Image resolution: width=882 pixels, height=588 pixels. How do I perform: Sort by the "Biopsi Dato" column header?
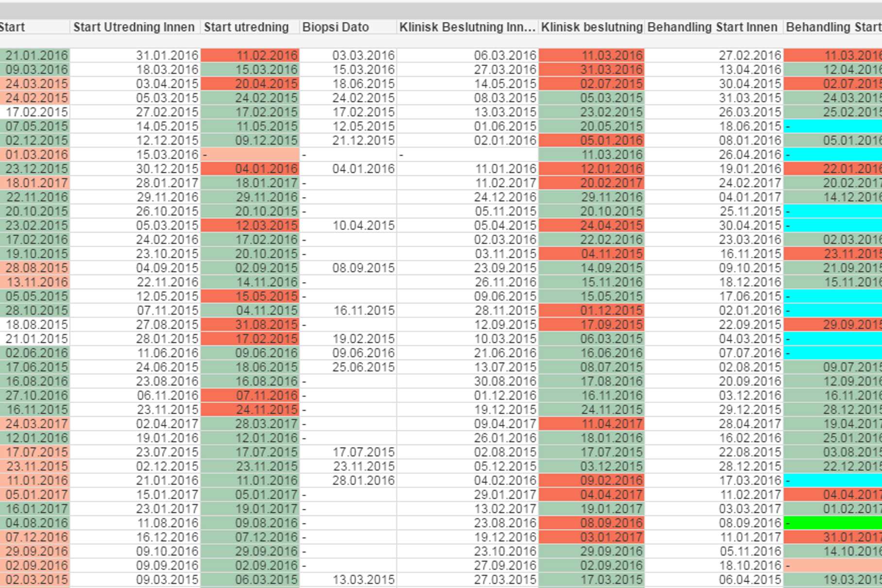coord(335,27)
